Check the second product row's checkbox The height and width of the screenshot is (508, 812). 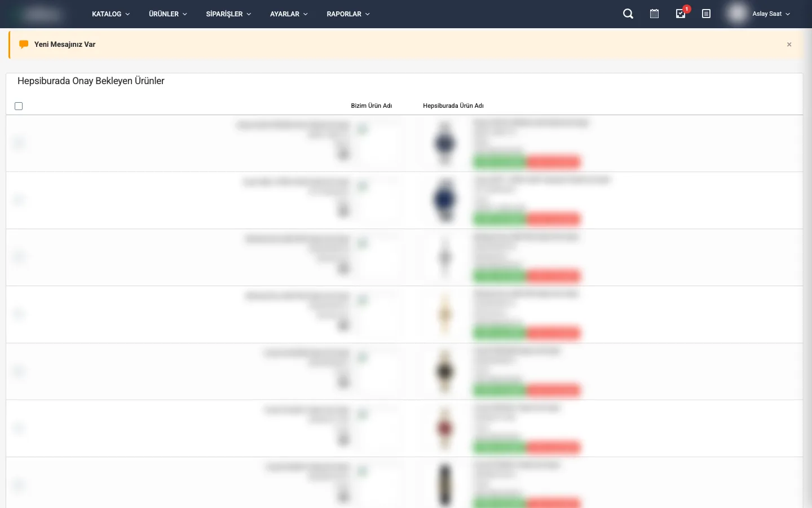coord(19,200)
